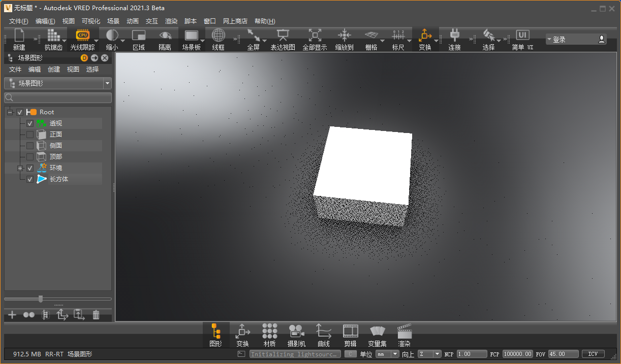Click the 隔离 isolate view icon
This screenshot has width=621, height=364.
pyautogui.click(x=165, y=36)
